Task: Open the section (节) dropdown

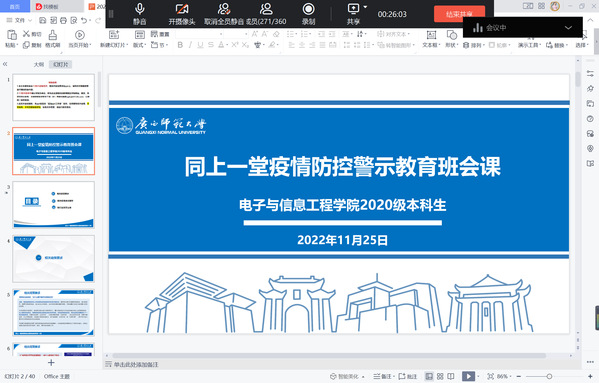Action: [159, 45]
